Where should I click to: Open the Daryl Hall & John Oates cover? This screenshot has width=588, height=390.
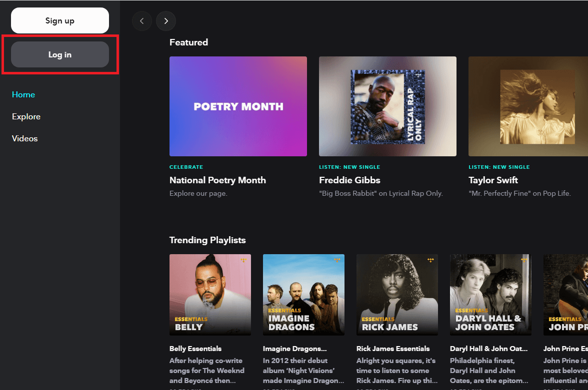point(490,295)
